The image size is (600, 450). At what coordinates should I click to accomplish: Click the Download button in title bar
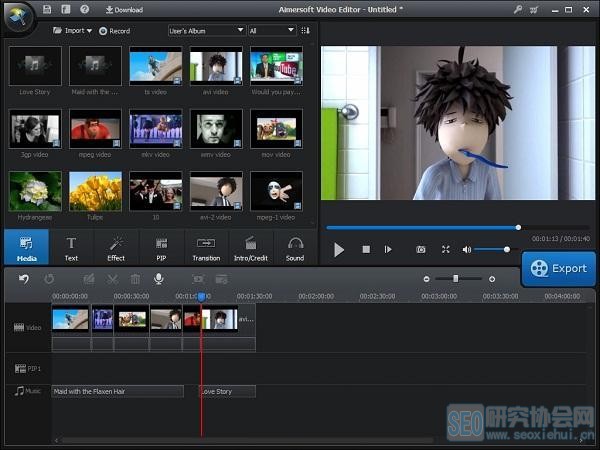pyautogui.click(x=124, y=10)
